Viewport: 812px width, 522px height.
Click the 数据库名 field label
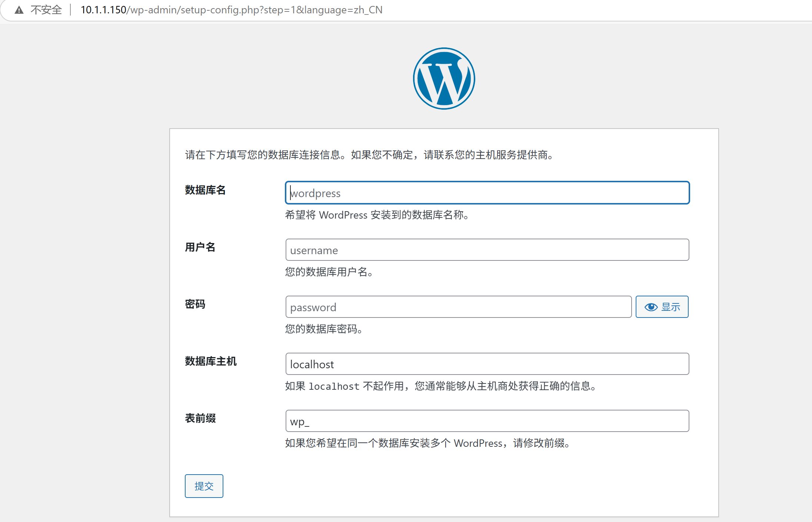coord(205,190)
